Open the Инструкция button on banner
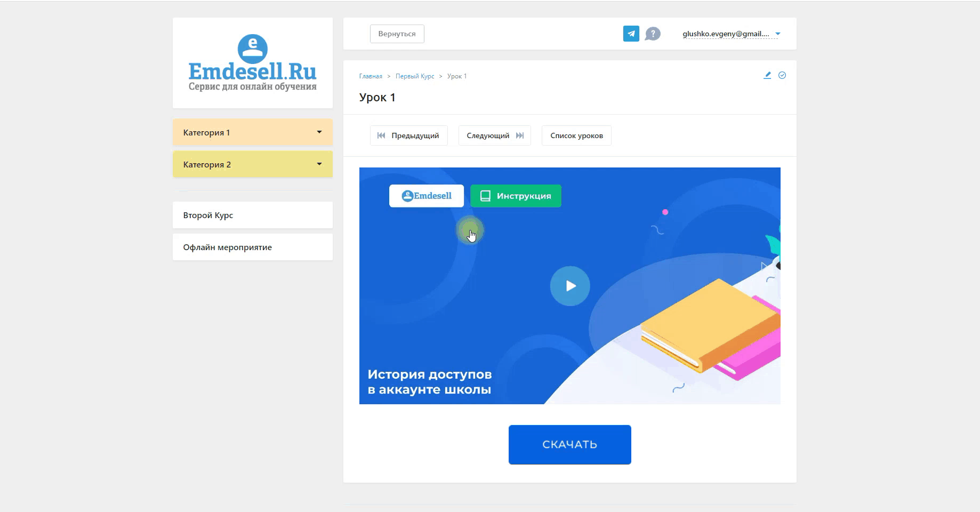Image resolution: width=980 pixels, height=512 pixels. (516, 196)
